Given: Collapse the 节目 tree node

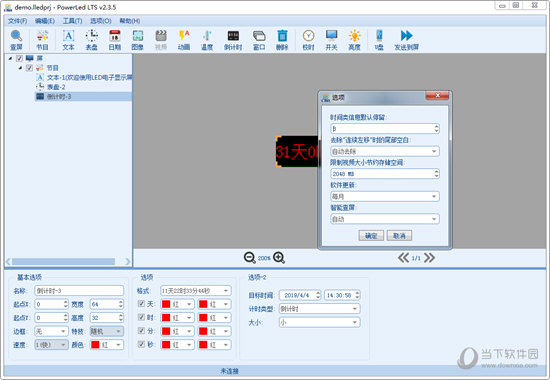Looking at the screenshot, I should pyautogui.click(x=20, y=68).
